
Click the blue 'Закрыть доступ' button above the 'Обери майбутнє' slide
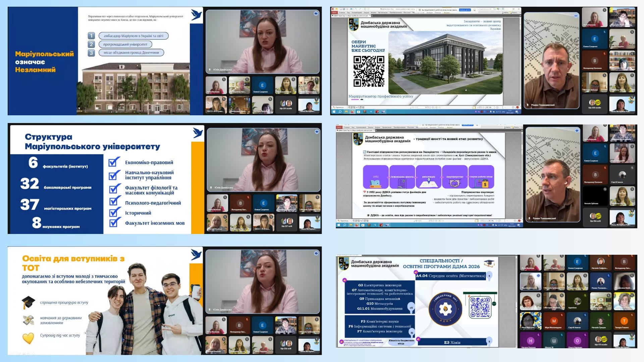pos(465,10)
